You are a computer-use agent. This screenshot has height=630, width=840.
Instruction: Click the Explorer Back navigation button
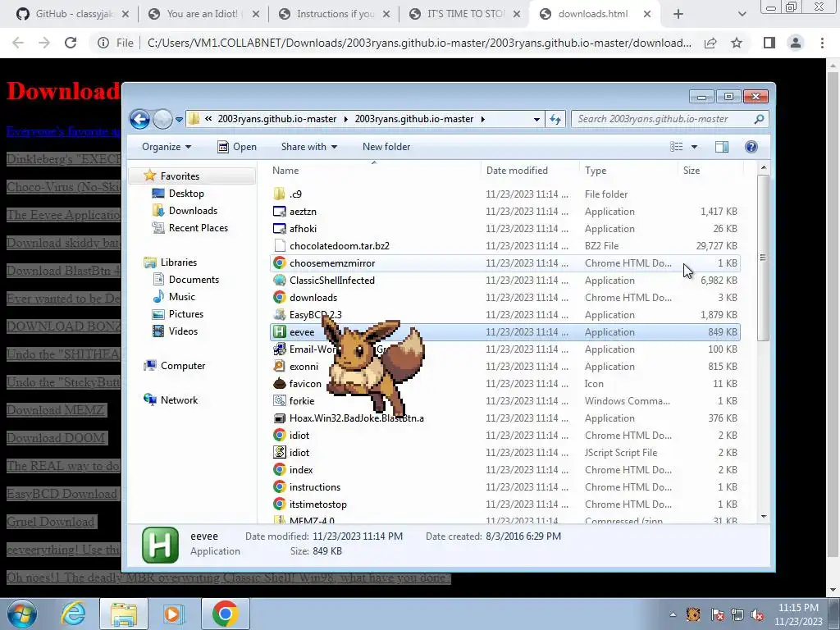[139, 119]
